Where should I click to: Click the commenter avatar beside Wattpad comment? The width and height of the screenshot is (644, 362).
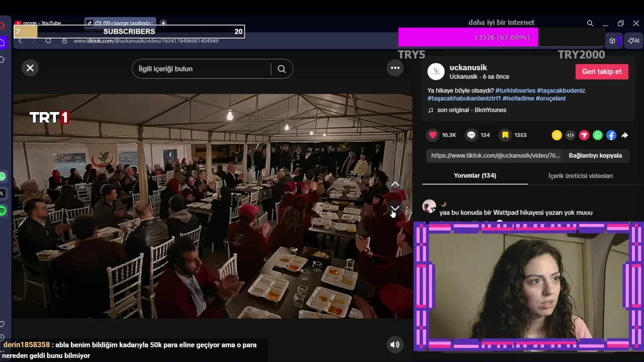(429, 207)
